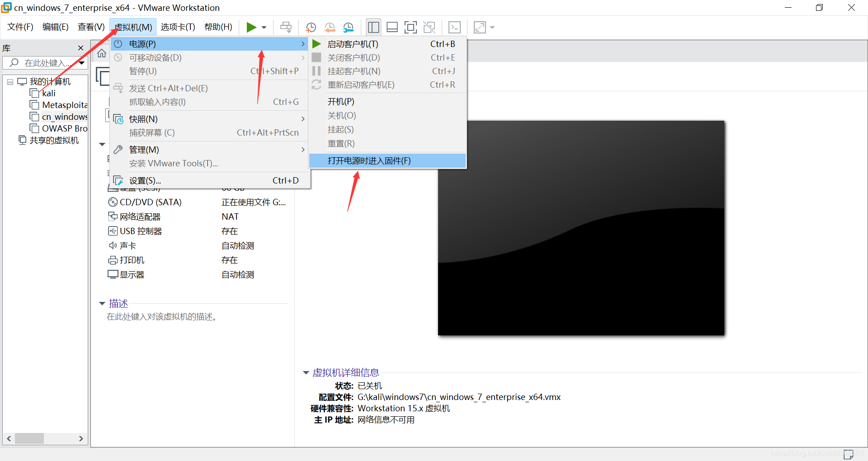Image resolution: width=868 pixels, height=461 pixels.
Task: Click the stretch guest display icon
Action: pos(480,27)
